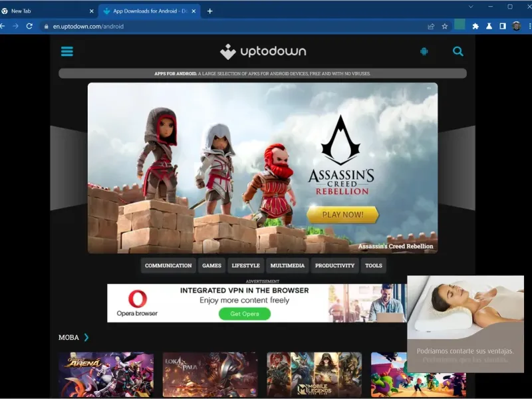Share this page icon in address bar
This screenshot has width=532, height=399.
coord(431,26)
